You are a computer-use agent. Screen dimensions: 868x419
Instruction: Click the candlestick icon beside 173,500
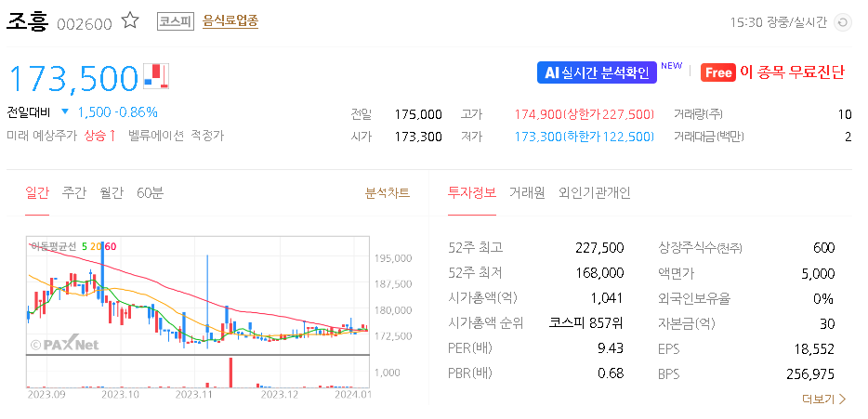pyautogui.click(x=156, y=76)
